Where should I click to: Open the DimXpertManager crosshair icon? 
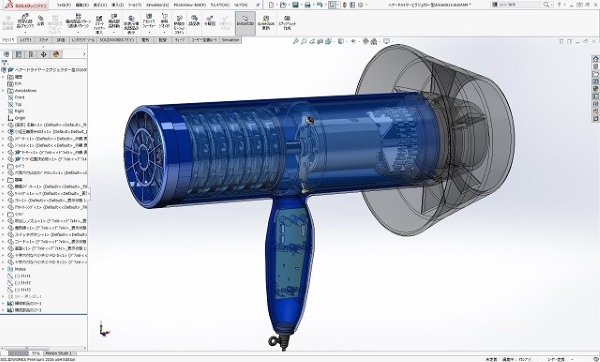(43, 54)
